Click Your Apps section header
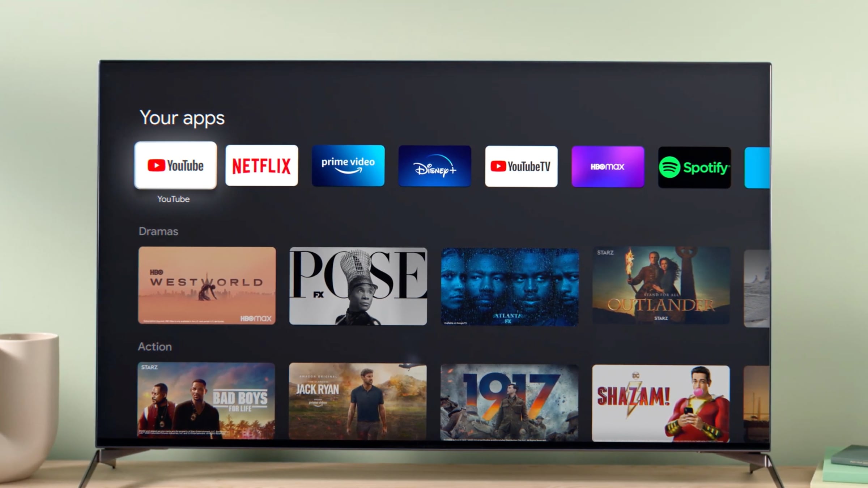868x488 pixels. pyautogui.click(x=182, y=118)
